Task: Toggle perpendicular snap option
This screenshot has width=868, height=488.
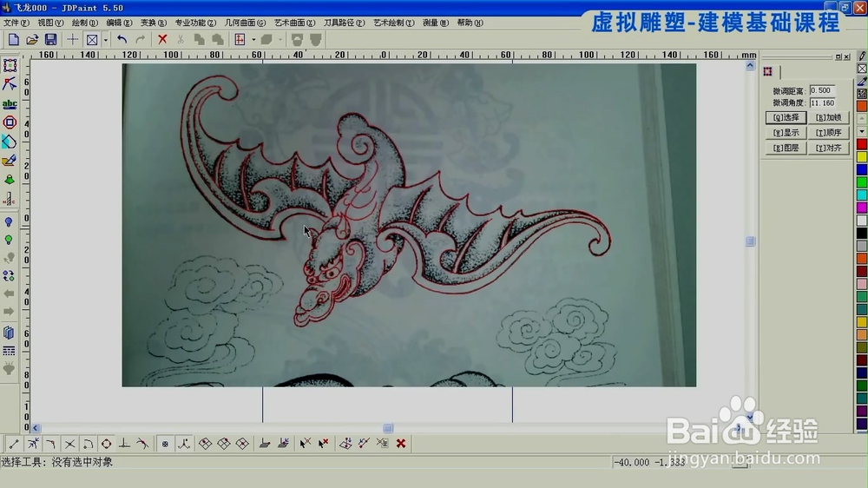Action: (124, 444)
